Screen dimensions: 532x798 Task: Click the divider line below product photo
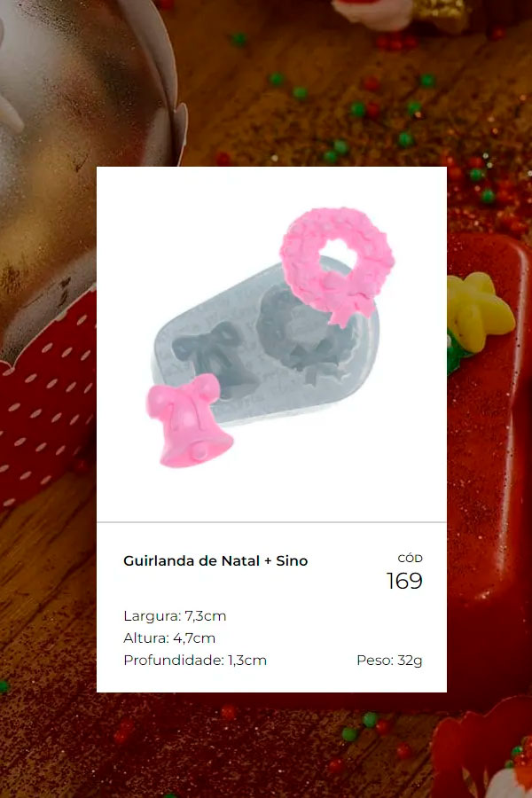pyautogui.click(x=271, y=522)
